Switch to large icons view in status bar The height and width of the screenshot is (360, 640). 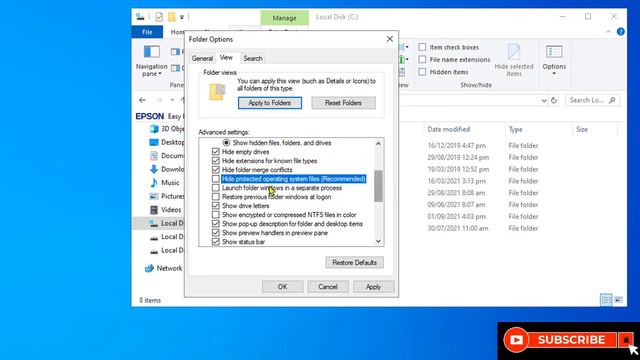pyautogui.click(x=619, y=300)
